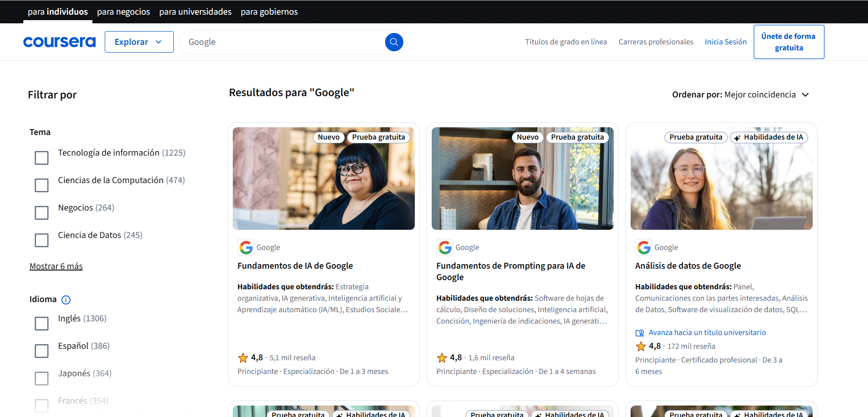Expand topics with Mostrar 6 más

coord(56,266)
